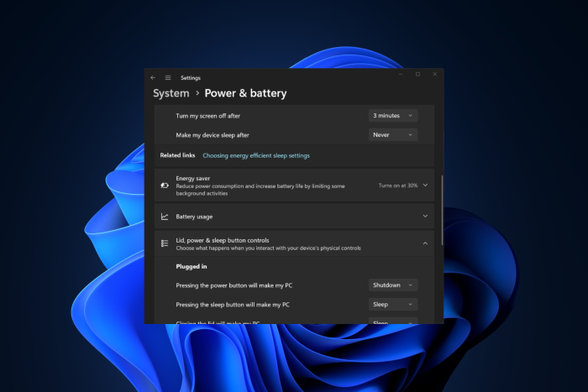
Task: Open the 'Turn my screen off after' dropdown
Action: coord(393,116)
